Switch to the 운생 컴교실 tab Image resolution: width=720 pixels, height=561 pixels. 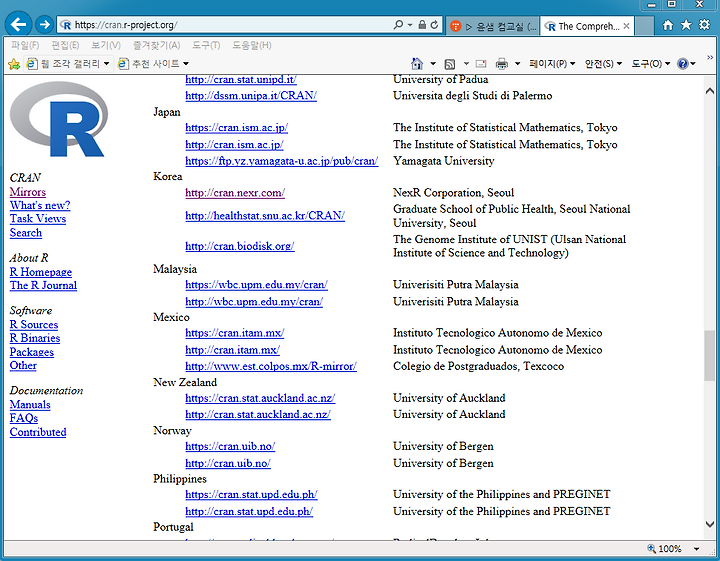[492, 26]
